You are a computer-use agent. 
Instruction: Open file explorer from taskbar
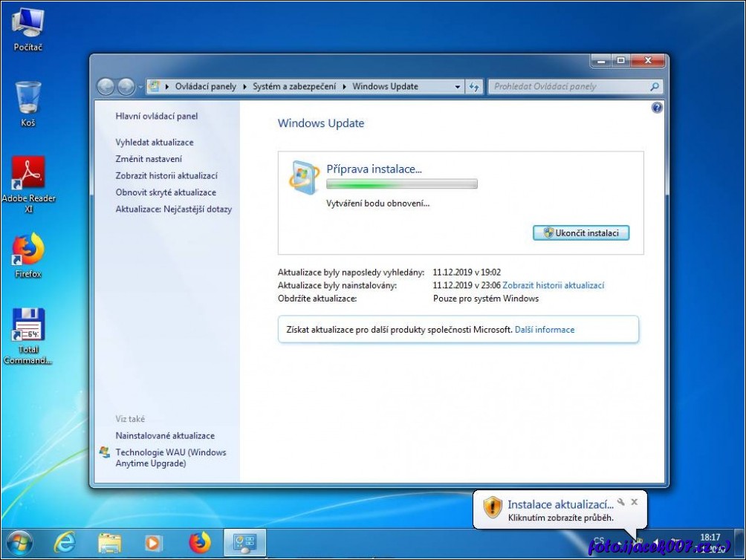click(109, 543)
